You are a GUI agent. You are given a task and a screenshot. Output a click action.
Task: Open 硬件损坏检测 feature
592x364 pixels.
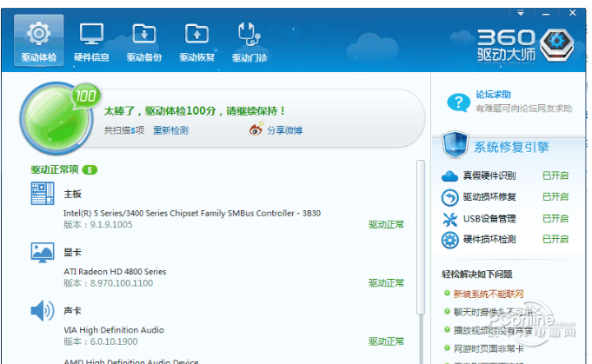pos(489,239)
